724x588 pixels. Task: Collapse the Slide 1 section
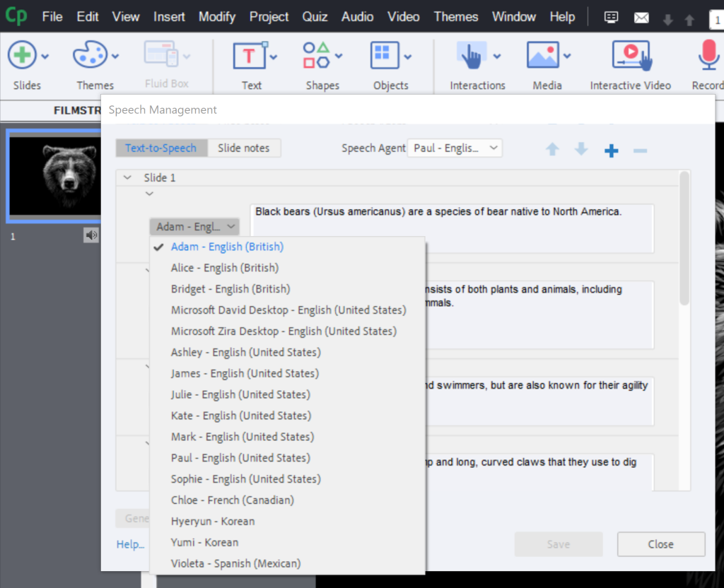point(127,178)
